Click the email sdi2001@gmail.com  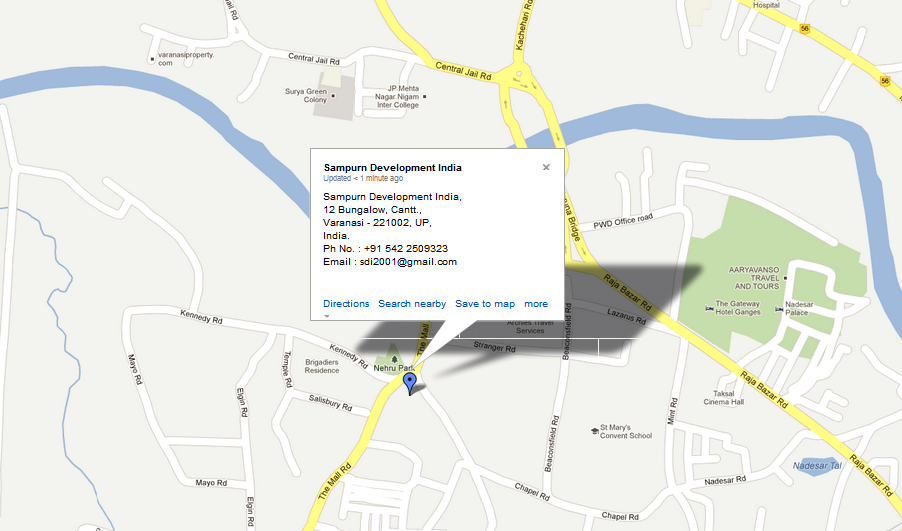coord(408,262)
